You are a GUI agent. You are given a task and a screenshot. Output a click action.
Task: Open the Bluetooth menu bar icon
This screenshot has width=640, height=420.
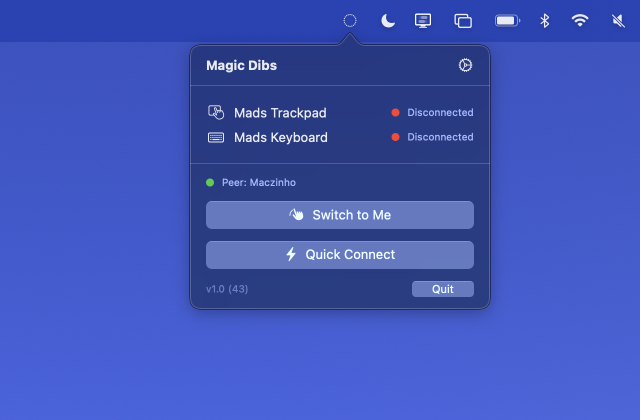coord(545,20)
